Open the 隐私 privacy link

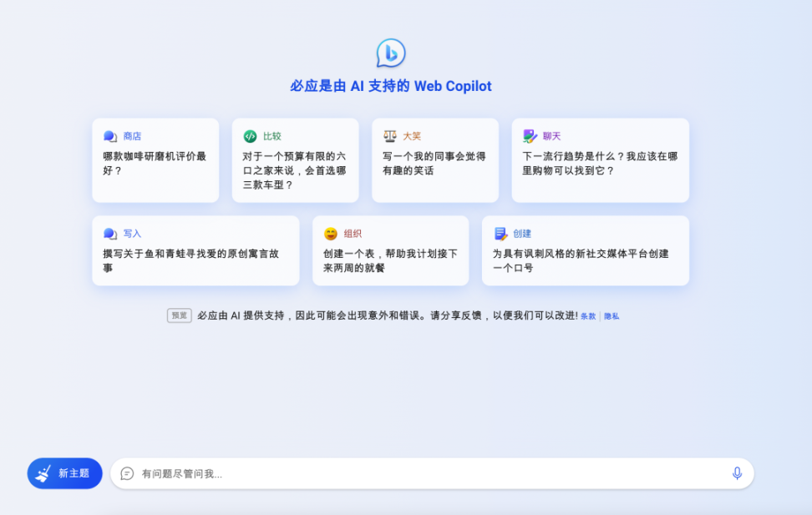612,316
